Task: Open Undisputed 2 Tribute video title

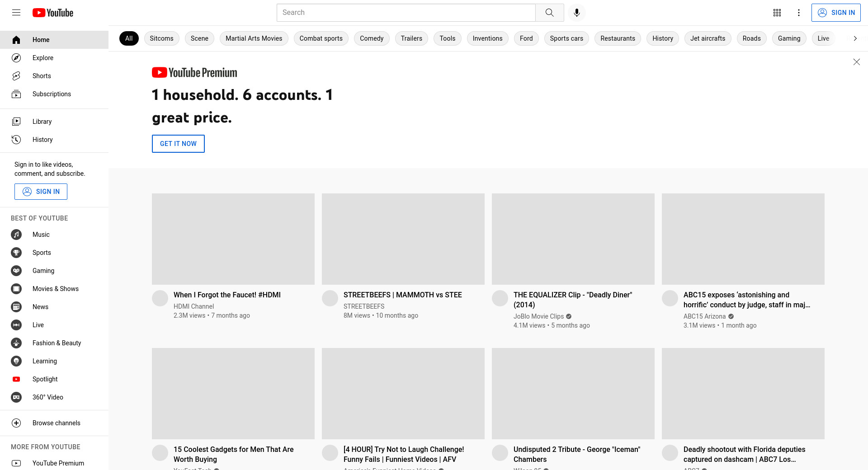Action: click(x=577, y=454)
